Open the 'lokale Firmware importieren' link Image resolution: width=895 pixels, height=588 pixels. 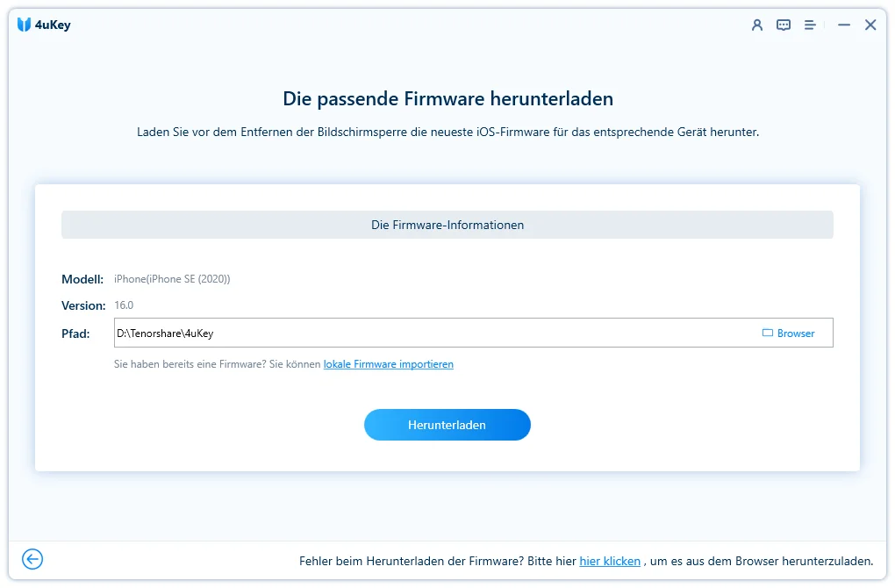tap(388, 364)
